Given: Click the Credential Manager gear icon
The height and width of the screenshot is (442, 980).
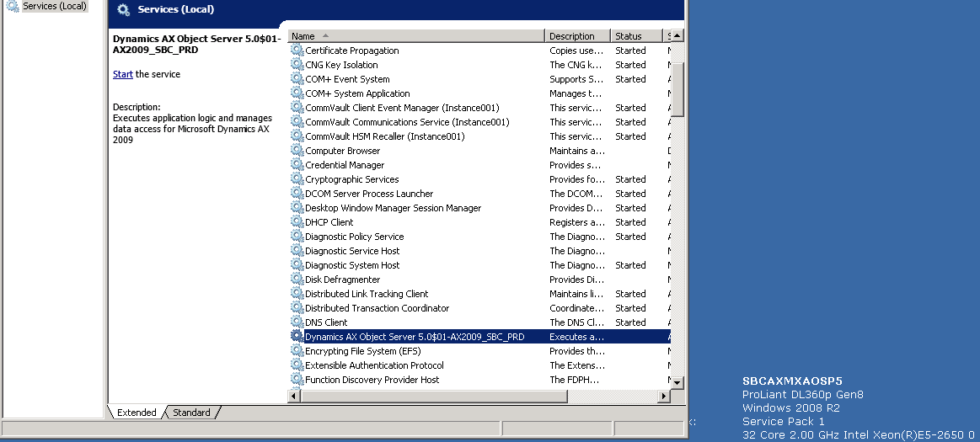Looking at the screenshot, I should coord(297,165).
